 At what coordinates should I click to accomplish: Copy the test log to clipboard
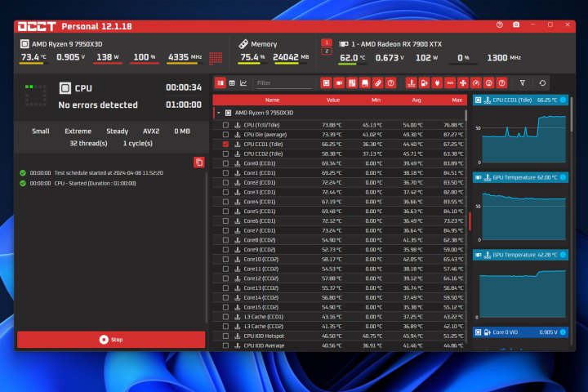pyautogui.click(x=199, y=162)
